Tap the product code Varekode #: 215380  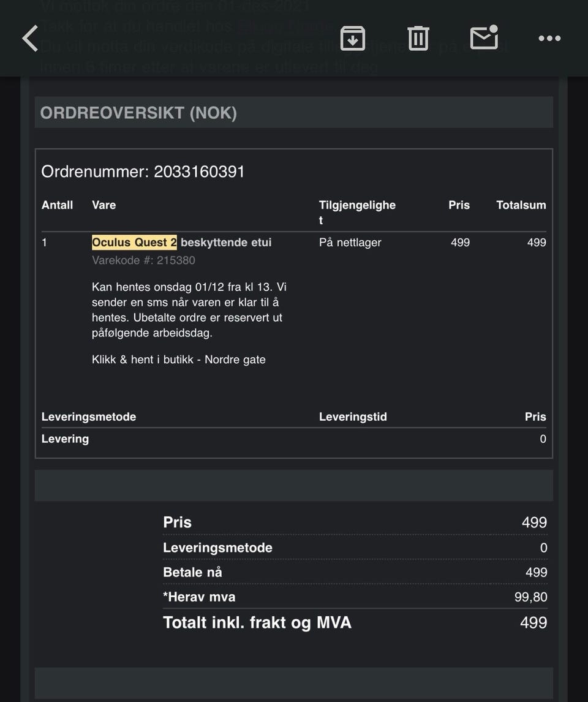tap(143, 260)
